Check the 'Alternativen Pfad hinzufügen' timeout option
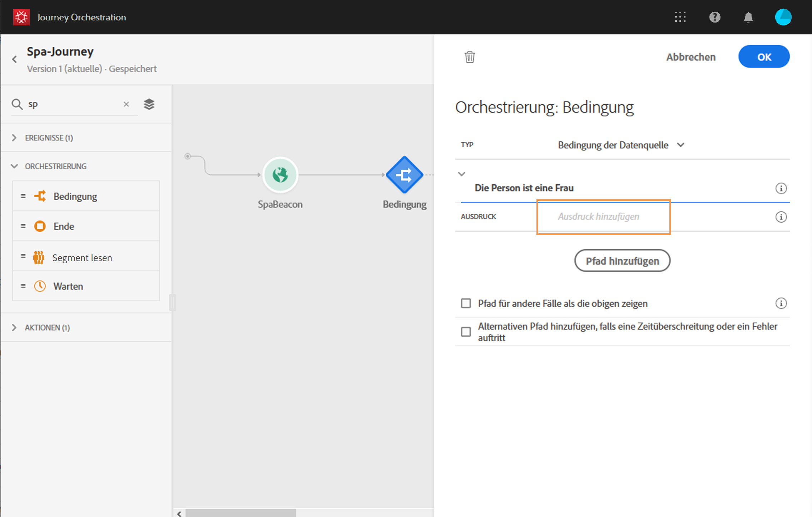812x517 pixels. pyautogui.click(x=466, y=332)
